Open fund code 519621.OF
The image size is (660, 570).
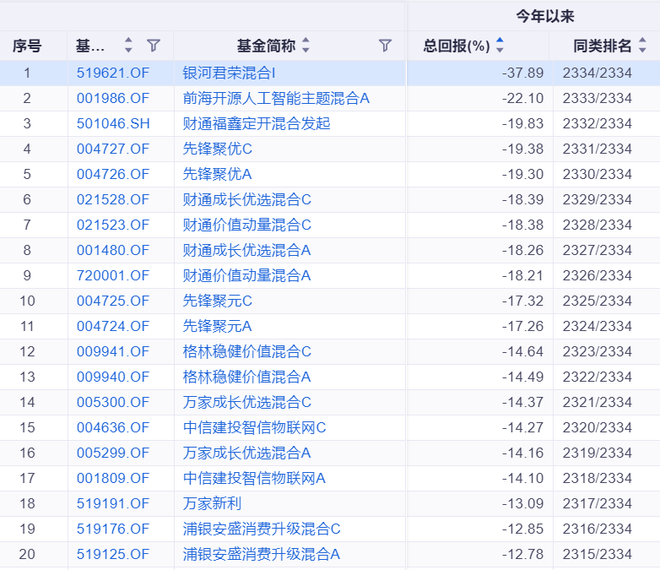(x=112, y=73)
